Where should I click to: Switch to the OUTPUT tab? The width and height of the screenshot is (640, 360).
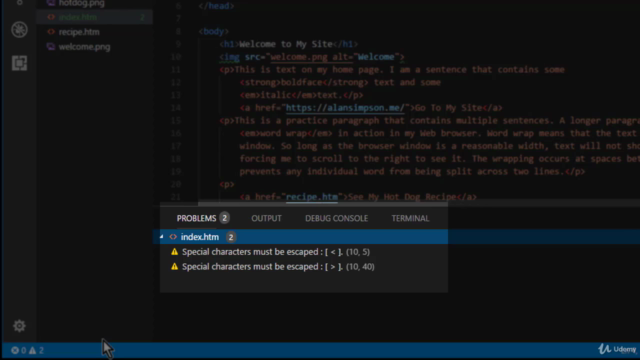click(x=267, y=218)
